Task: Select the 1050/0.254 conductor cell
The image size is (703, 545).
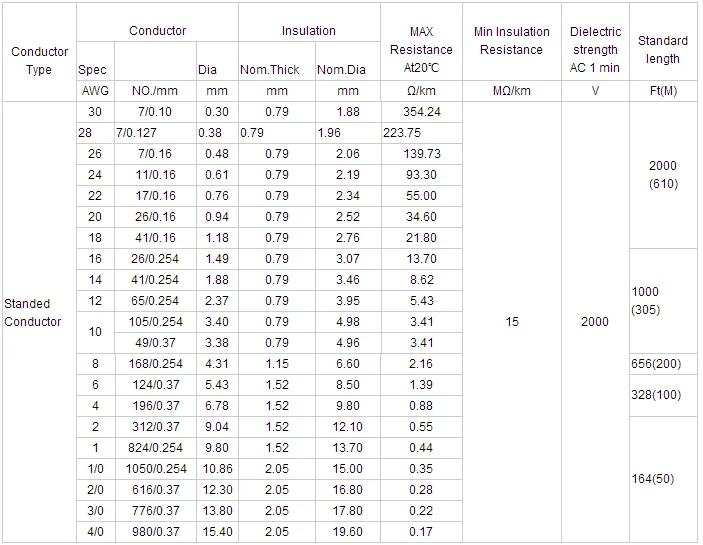Action: pos(155,469)
